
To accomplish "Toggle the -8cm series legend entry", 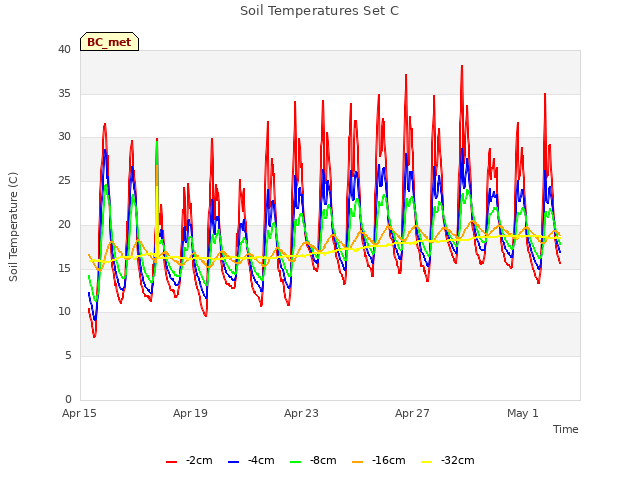I will coord(313,460).
